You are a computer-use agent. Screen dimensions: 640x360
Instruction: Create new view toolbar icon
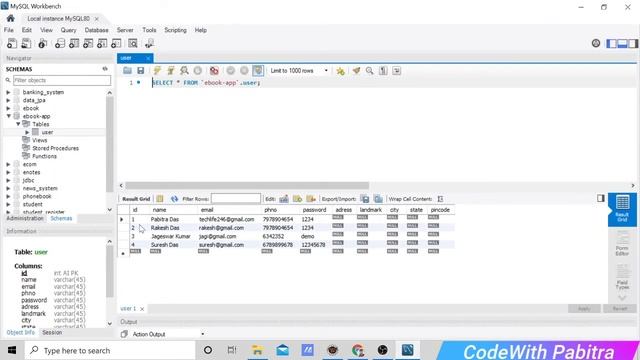tap(88, 43)
